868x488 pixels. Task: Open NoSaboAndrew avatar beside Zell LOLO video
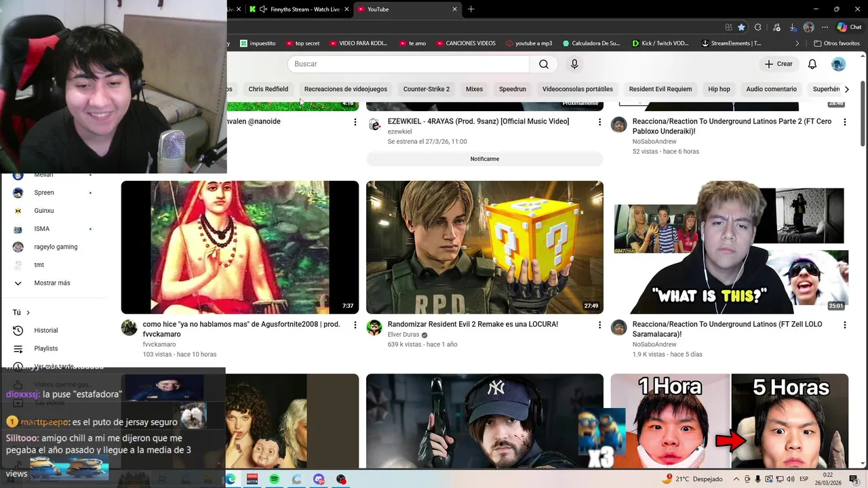(618, 328)
